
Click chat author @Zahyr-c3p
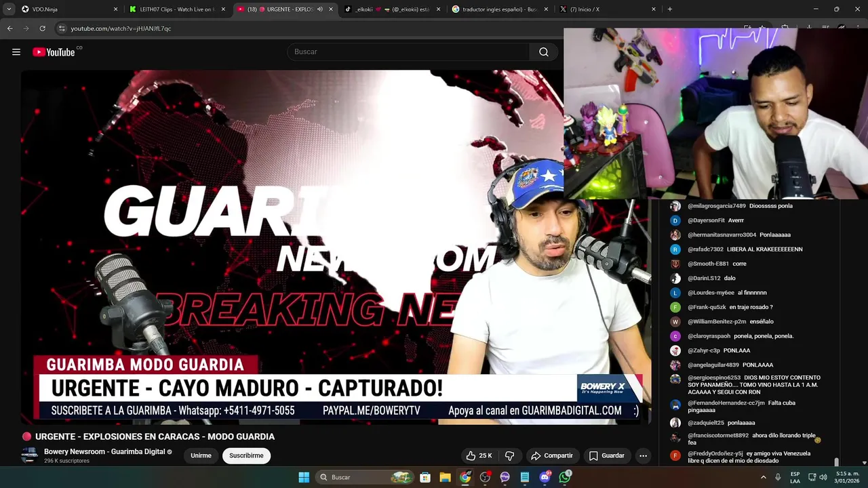[703, 350]
